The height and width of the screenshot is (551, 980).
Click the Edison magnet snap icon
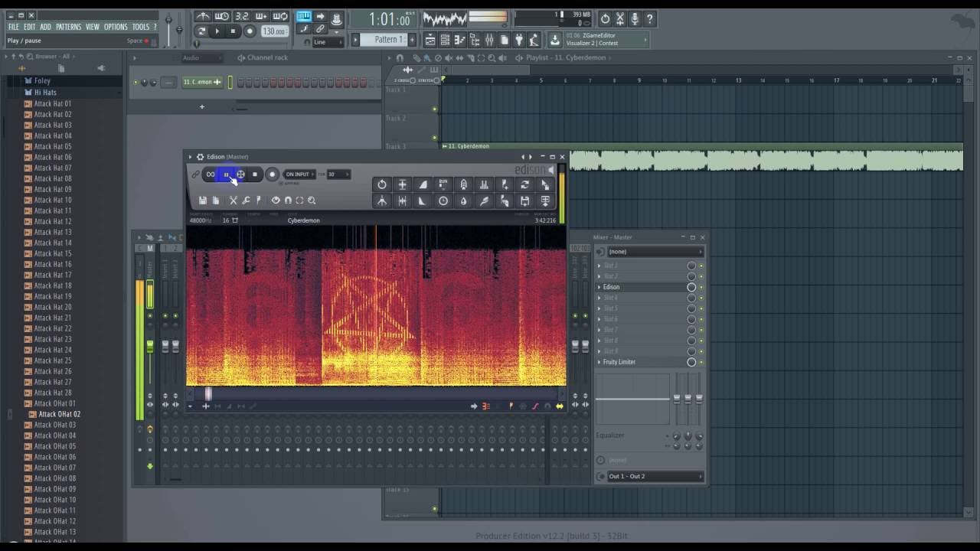[288, 201]
